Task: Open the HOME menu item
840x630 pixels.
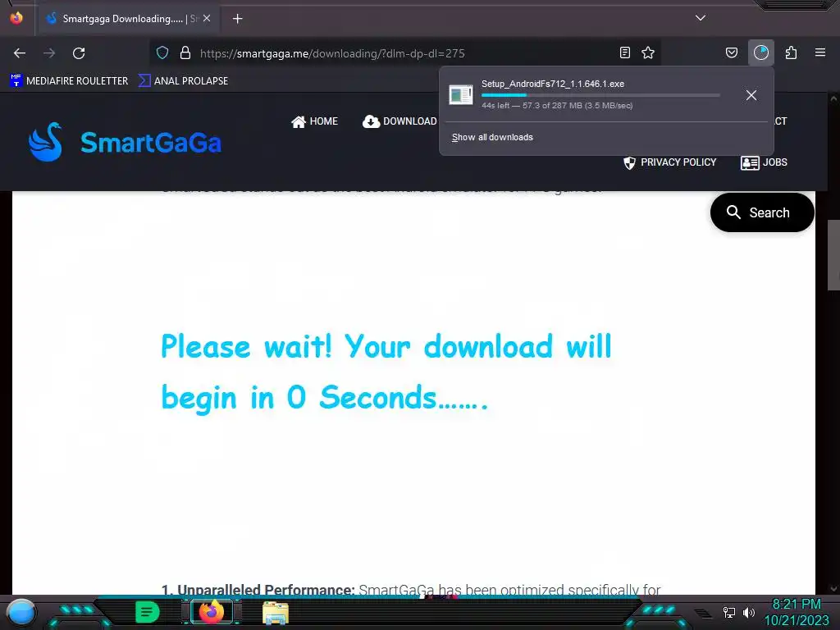Action: tap(314, 121)
